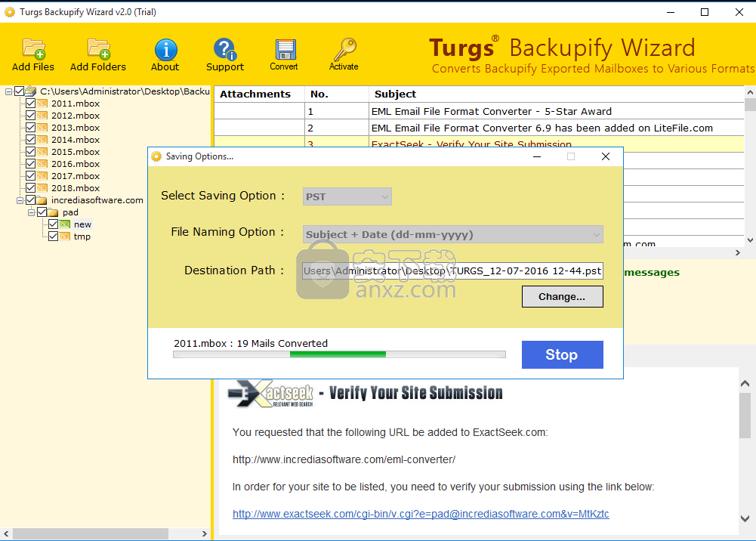Click the tree panel scroll-right arrow
The image size is (756, 541).
[205, 533]
